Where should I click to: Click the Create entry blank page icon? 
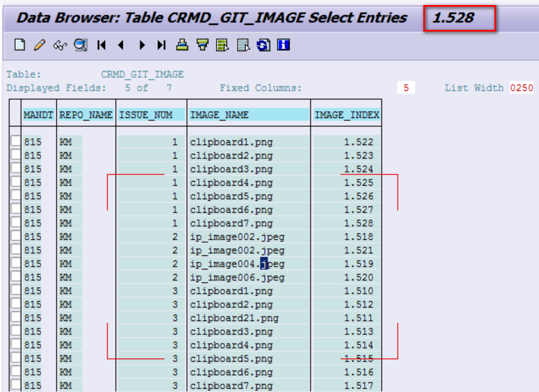pyautogui.click(x=20, y=45)
